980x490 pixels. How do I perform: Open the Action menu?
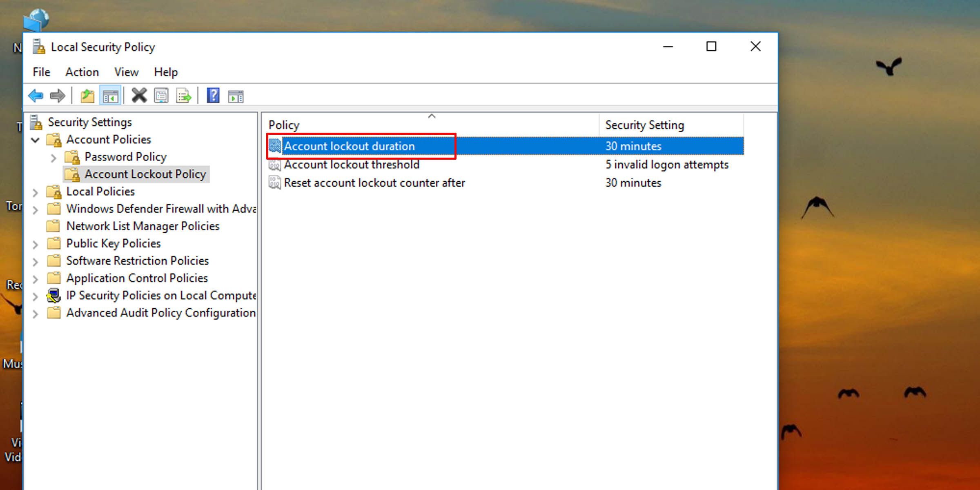[82, 72]
